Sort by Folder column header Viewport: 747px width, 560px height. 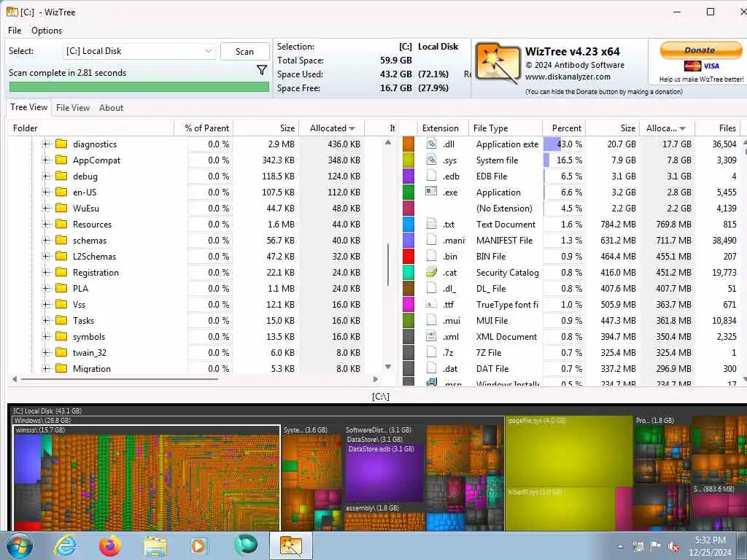[x=90, y=128]
